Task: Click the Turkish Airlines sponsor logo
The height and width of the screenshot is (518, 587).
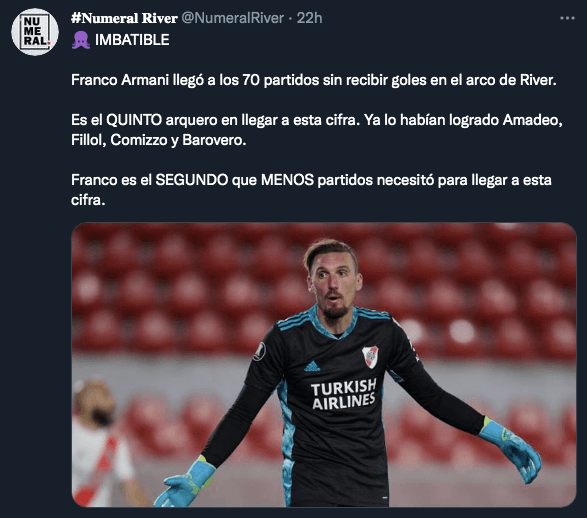Action: pos(344,394)
